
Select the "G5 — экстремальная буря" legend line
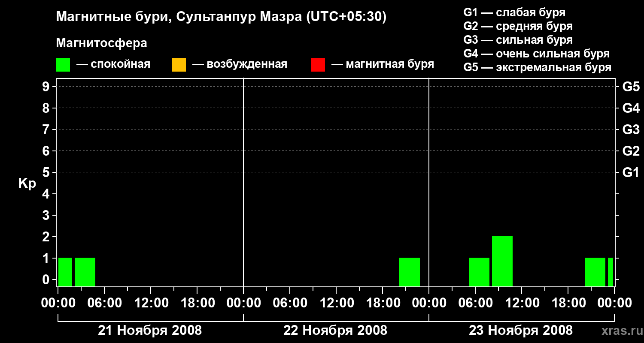[x=538, y=67]
